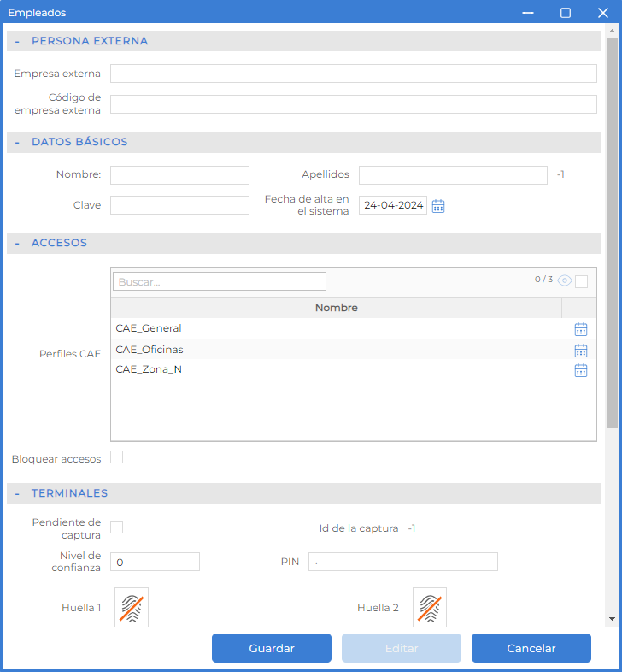Enable the Bloquear accesos checkbox
This screenshot has width=622, height=672.
coord(116,457)
